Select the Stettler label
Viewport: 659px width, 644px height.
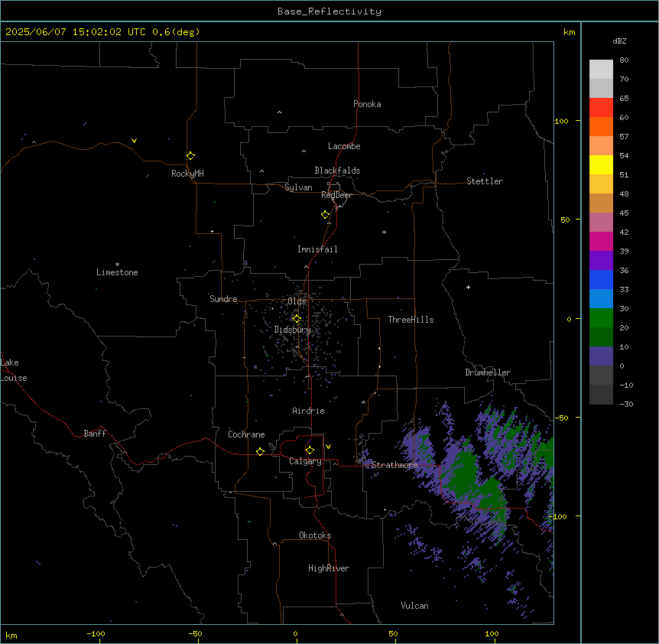click(485, 181)
